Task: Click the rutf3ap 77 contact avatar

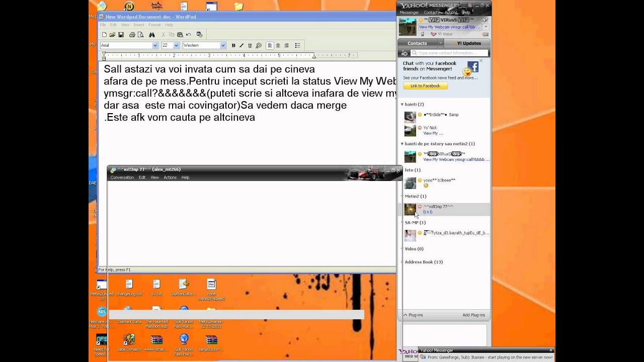Action: click(410, 209)
